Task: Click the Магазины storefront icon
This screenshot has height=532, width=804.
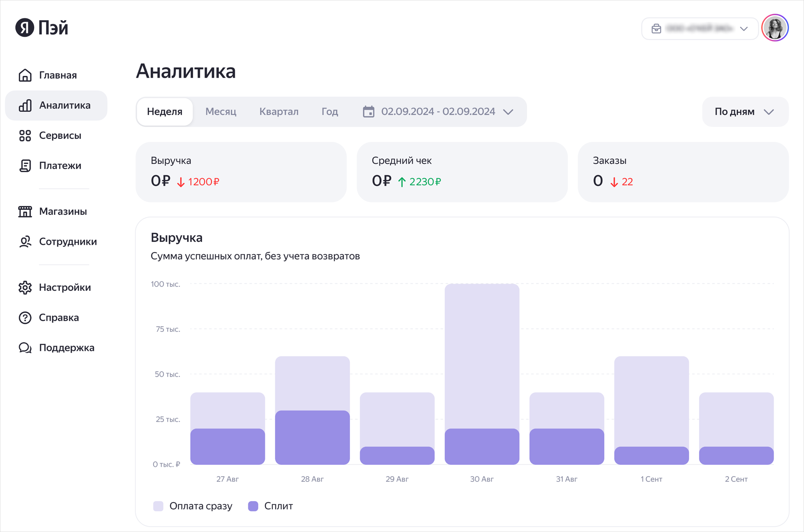Action: tap(25, 212)
